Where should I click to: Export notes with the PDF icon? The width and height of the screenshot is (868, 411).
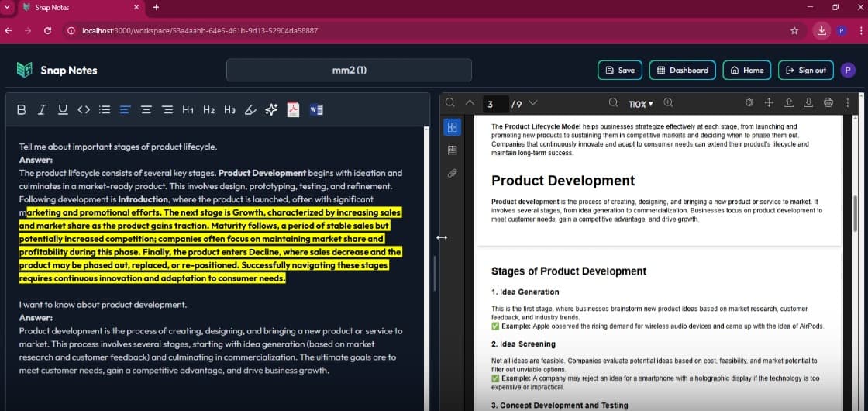pyautogui.click(x=294, y=109)
